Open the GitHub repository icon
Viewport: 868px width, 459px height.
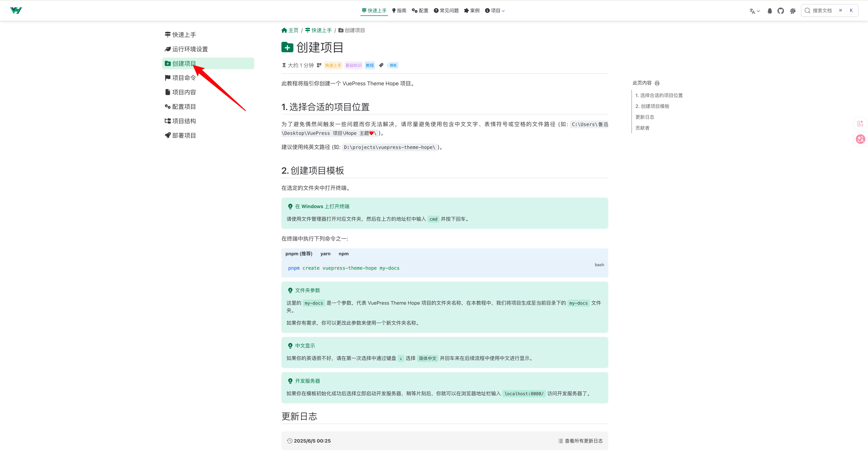[781, 11]
